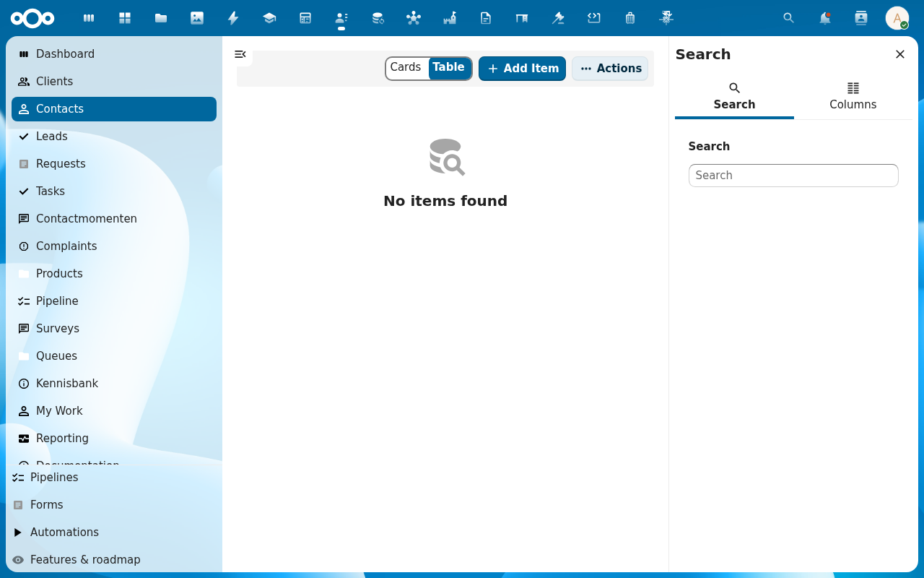This screenshot has height=578, width=924.
Task: Open the Files folder app icon
Action: click(x=161, y=18)
